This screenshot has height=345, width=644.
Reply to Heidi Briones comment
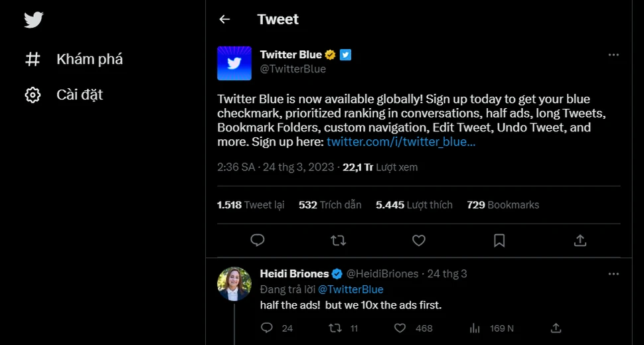tap(267, 328)
